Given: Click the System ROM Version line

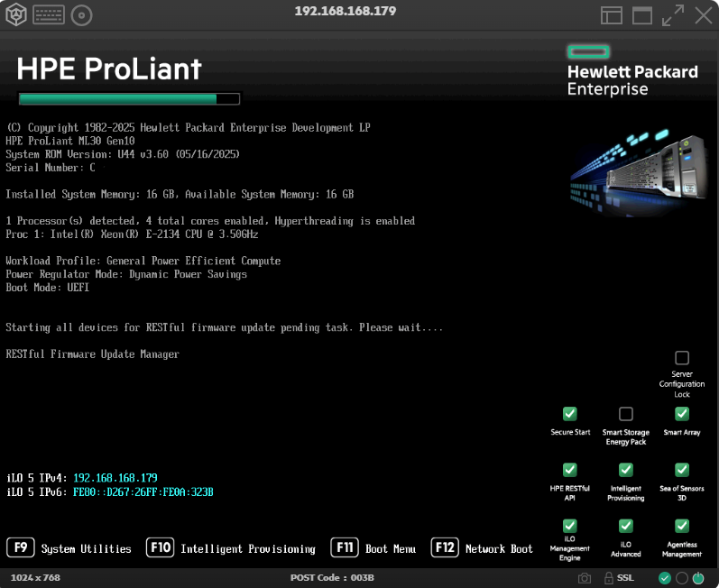Looking at the screenshot, I should (123, 154).
